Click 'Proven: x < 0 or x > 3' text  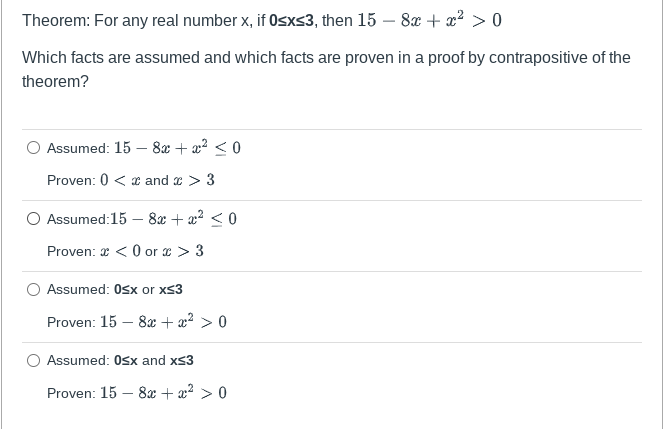coord(125,251)
